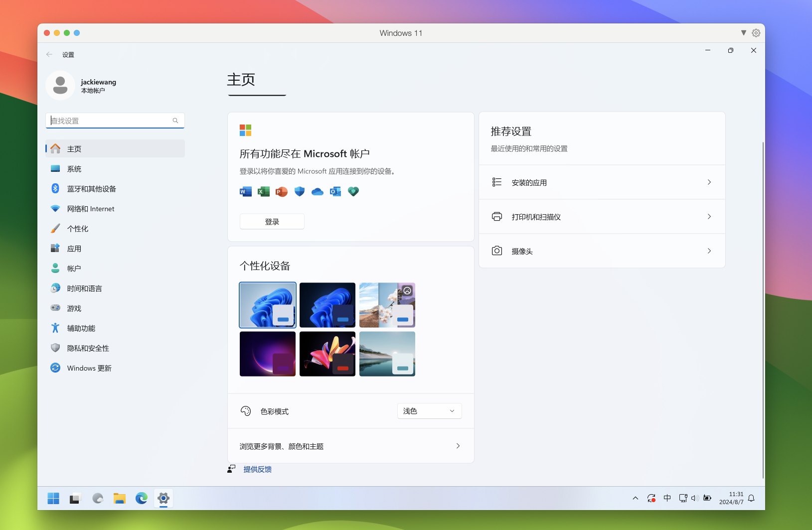Screen dimensions: 812x530
Task: Click the Task View taskbar icon
Action: click(x=75, y=498)
